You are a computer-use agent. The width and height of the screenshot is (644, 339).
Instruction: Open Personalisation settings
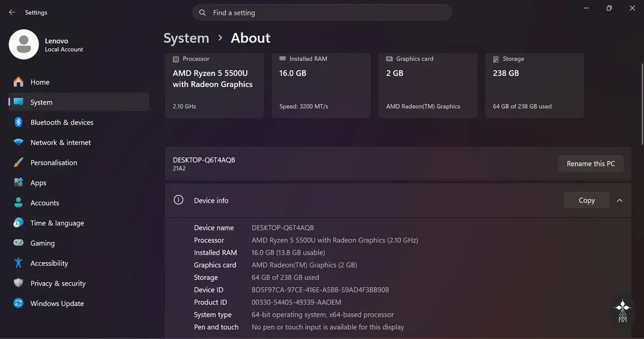tap(79, 163)
